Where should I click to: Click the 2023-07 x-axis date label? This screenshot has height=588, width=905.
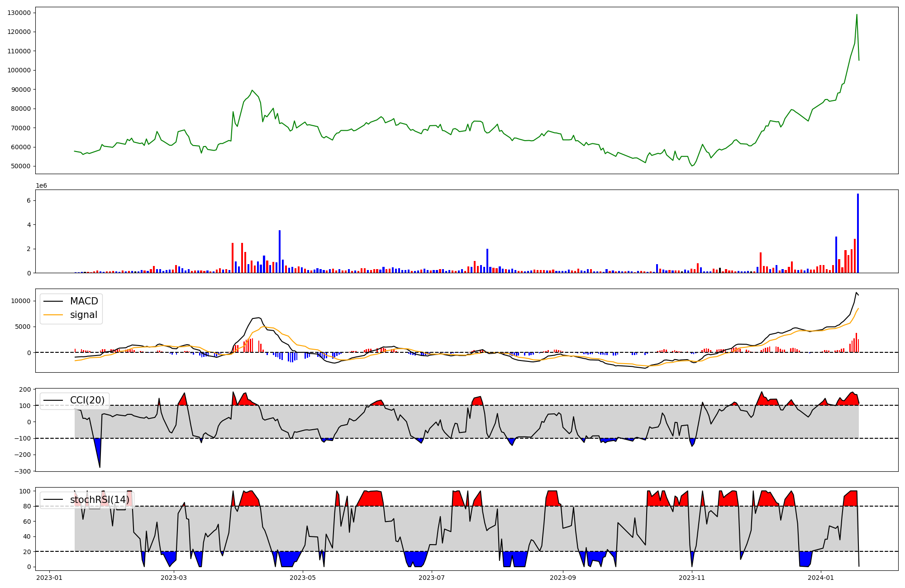coord(432,578)
